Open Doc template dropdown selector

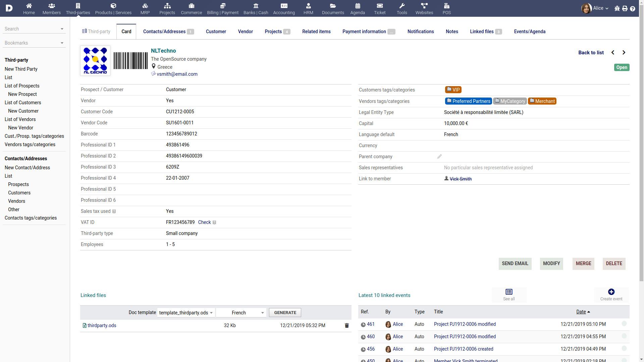tap(185, 312)
